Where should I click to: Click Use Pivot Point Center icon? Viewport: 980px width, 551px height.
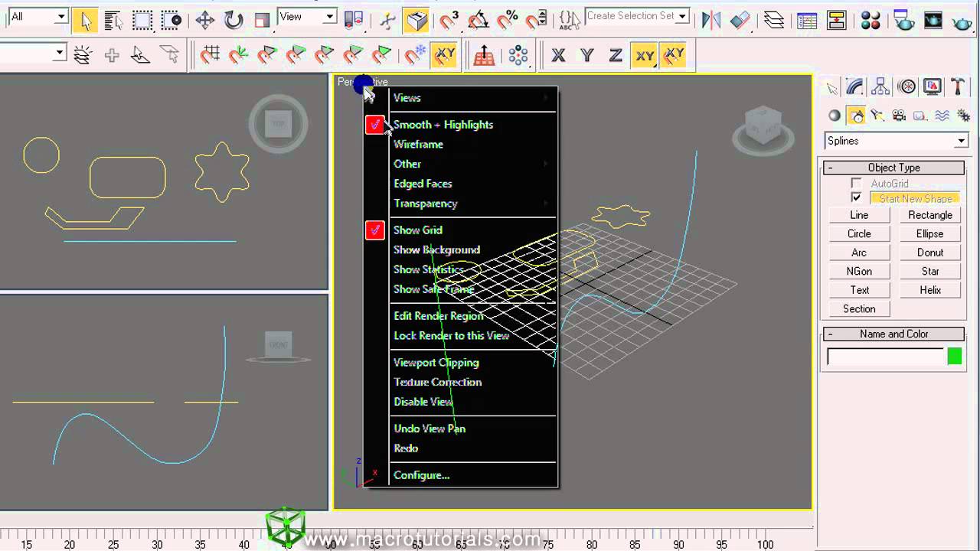[353, 21]
